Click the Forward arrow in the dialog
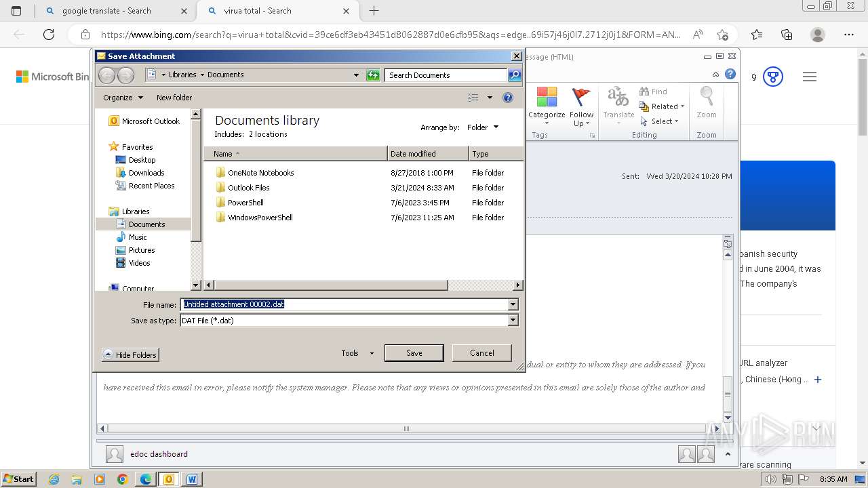Screen dimensions: 868x488 [125, 75]
